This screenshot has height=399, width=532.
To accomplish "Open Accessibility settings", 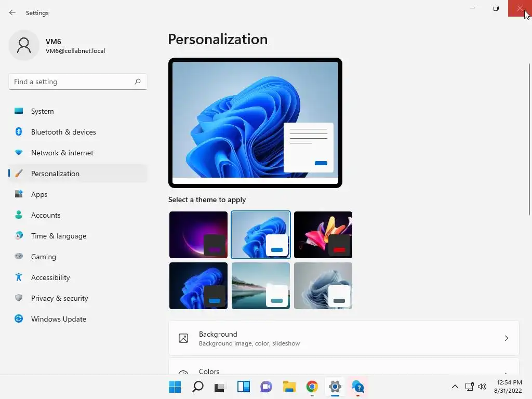I will click(x=78, y=277).
